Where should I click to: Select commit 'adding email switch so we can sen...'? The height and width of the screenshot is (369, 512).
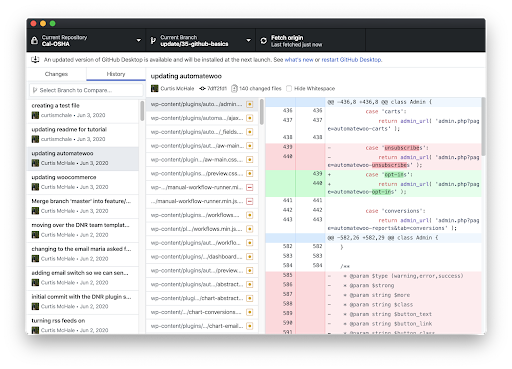(83, 278)
